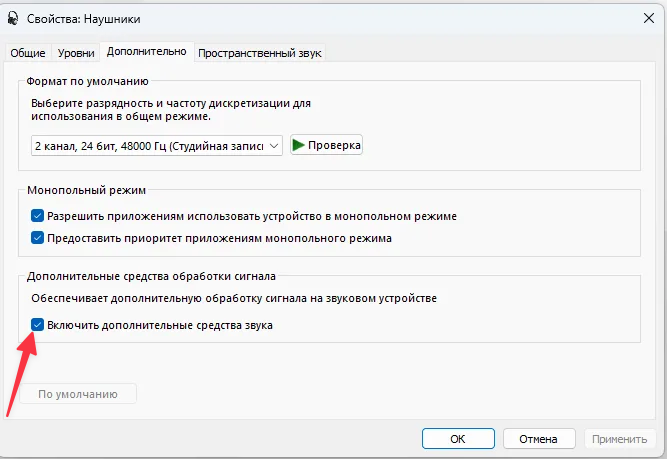Click the Применить button
The image size is (667, 459).
619,438
